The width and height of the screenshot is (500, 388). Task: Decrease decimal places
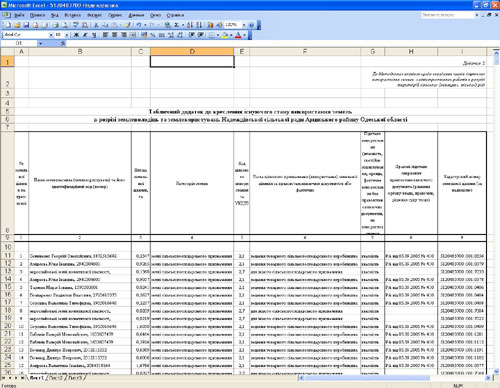180,35
